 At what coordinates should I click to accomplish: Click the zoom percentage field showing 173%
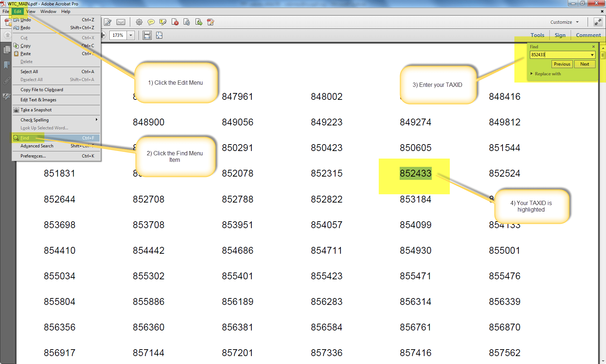pos(118,35)
